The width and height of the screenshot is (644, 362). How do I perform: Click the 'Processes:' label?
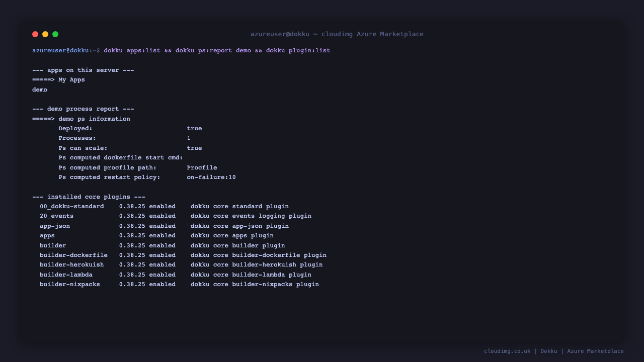(77, 138)
